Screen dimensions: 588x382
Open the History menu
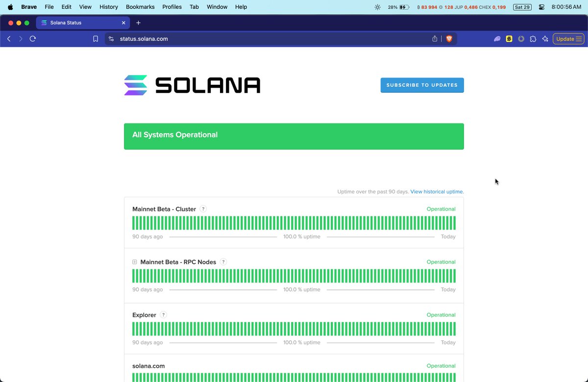109,7
